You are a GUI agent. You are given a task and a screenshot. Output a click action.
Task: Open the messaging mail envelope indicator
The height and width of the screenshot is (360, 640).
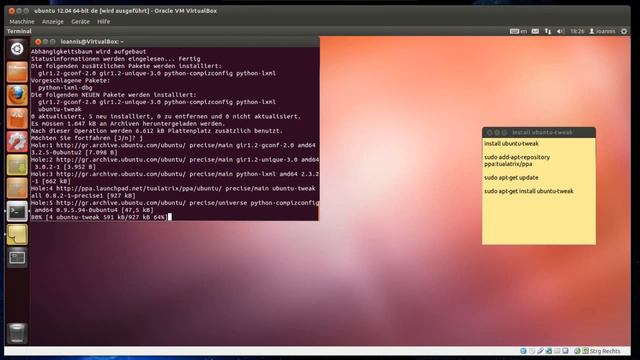click(535, 31)
